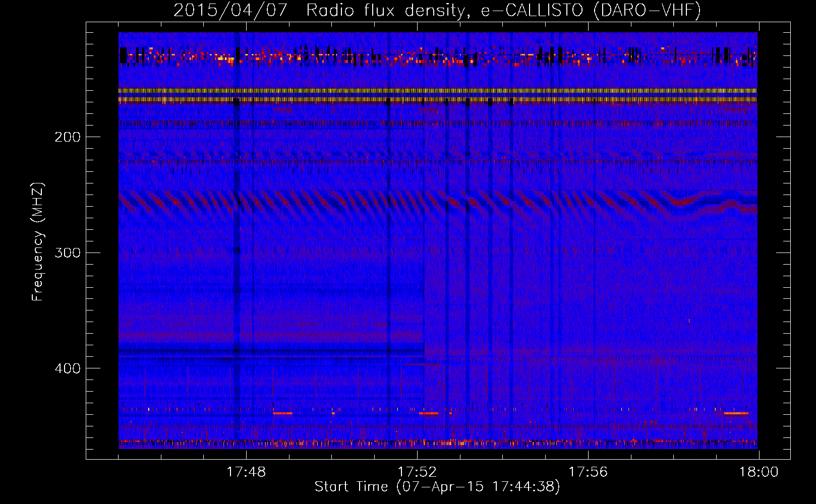Viewport: 816px width, 504px height.
Task: Click the (DARO-VHF) station name in title
Action: (647, 10)
